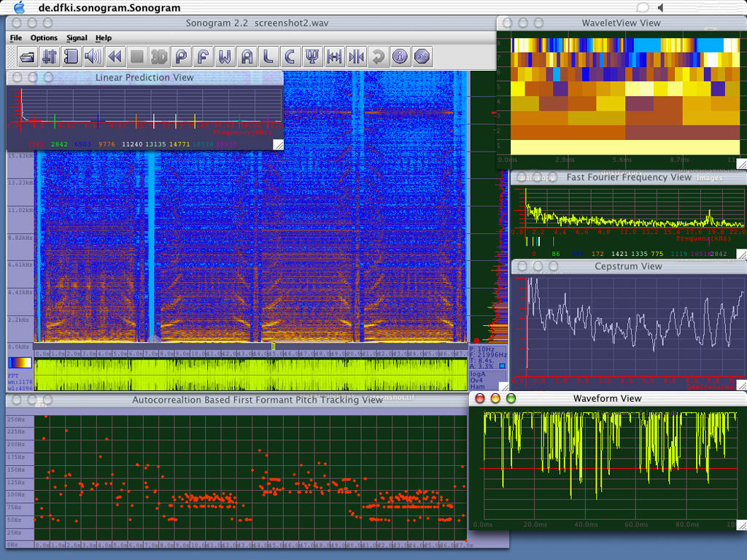
Task: Click the L toolbar icon
Action: point(268,57)
